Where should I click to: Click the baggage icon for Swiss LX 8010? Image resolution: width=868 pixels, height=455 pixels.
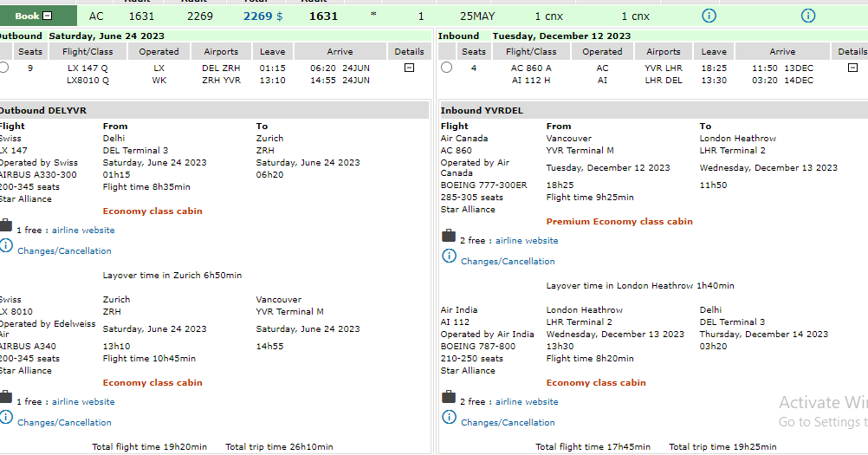(x=6, y=398)
